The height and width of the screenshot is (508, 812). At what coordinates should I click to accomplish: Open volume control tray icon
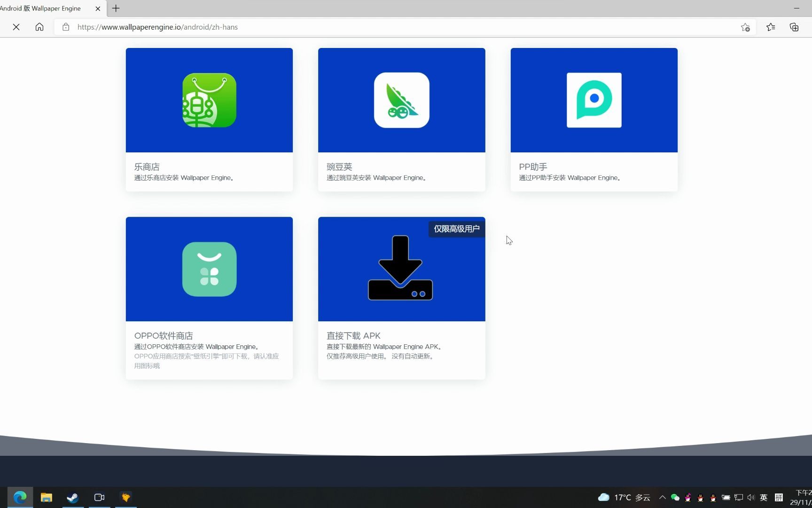pos(751,497)
